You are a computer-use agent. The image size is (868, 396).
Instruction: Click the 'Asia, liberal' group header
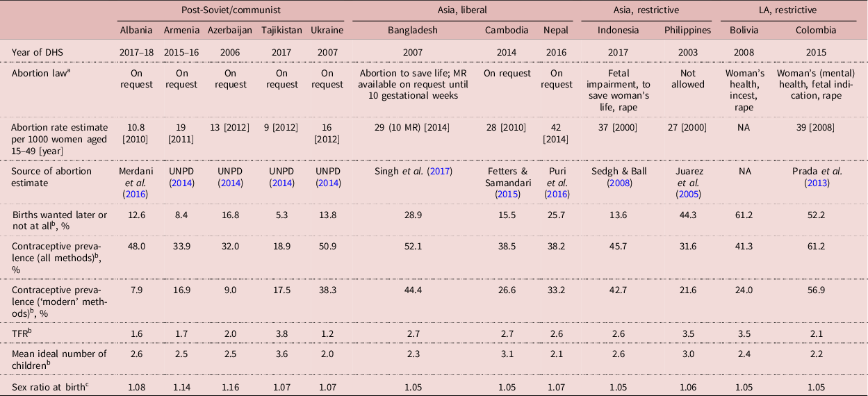pos(462,10)
